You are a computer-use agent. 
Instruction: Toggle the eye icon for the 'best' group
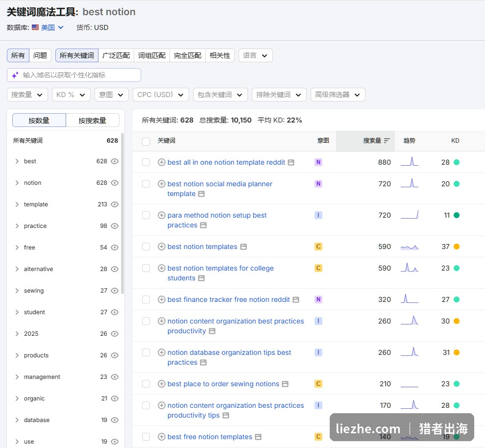pyautogui.click(x=115, y=161)
